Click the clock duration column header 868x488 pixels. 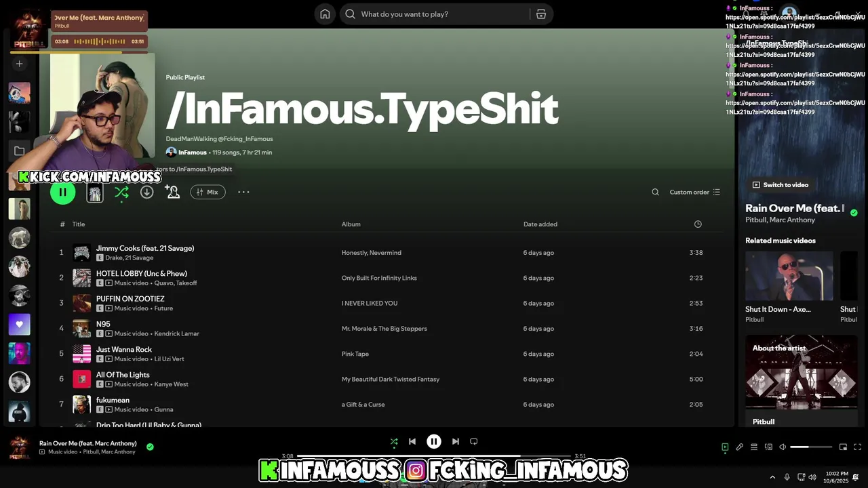click(x=698, y=224)
